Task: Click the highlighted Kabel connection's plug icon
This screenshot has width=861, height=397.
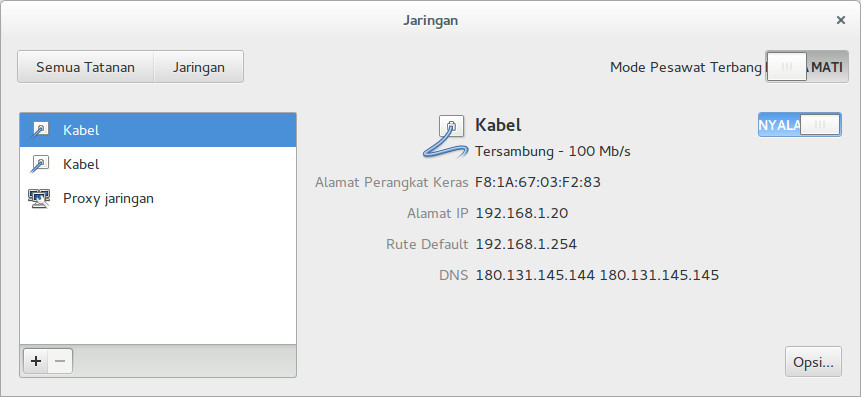Action: point(40,130)
